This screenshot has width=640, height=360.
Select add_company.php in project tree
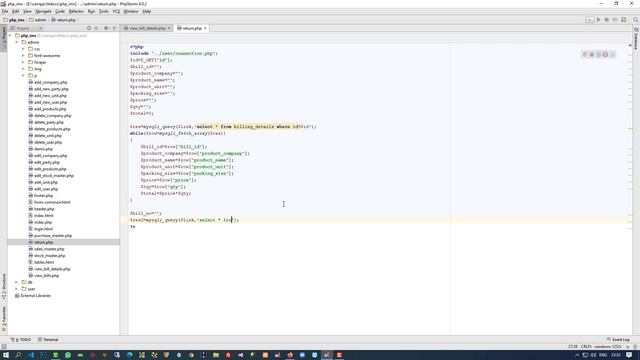pos(48,82)
